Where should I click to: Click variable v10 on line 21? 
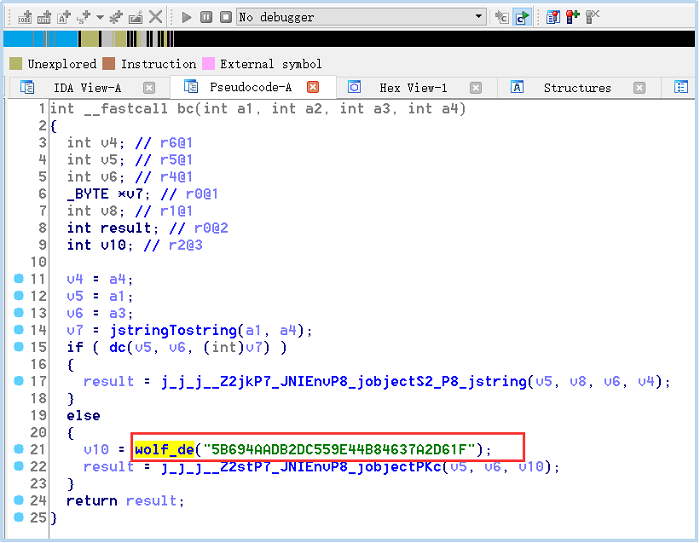pos(96,449)
